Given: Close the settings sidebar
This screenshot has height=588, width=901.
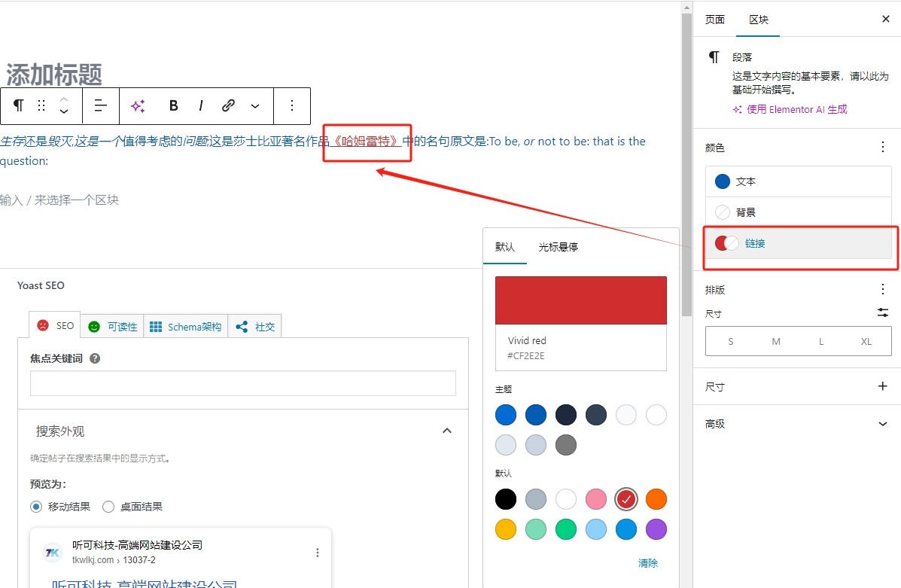Looking at the screenshot, I should (x=885, y=19).
